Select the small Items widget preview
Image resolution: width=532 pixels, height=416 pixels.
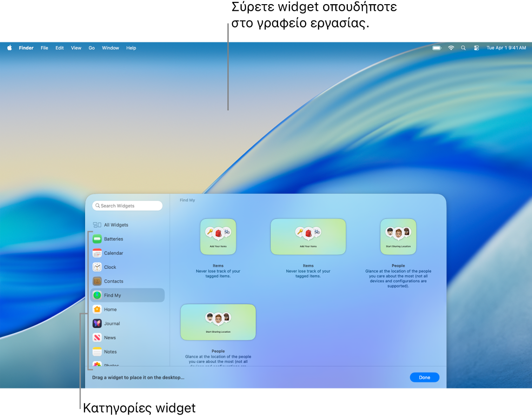coord(218,236)
